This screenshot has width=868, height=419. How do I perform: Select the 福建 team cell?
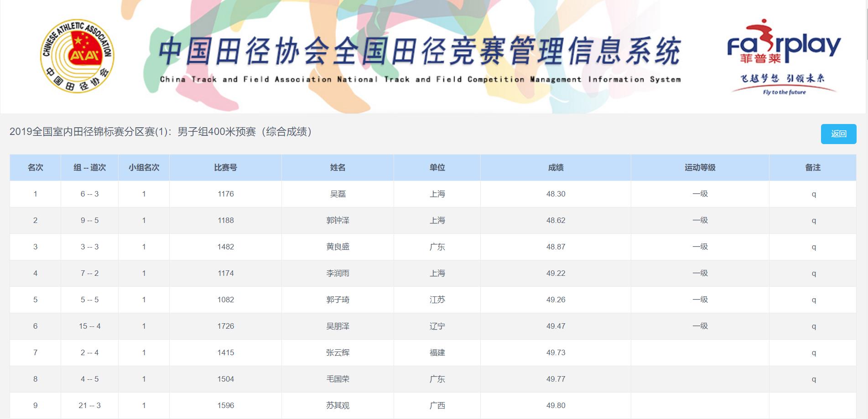(437, 352)
